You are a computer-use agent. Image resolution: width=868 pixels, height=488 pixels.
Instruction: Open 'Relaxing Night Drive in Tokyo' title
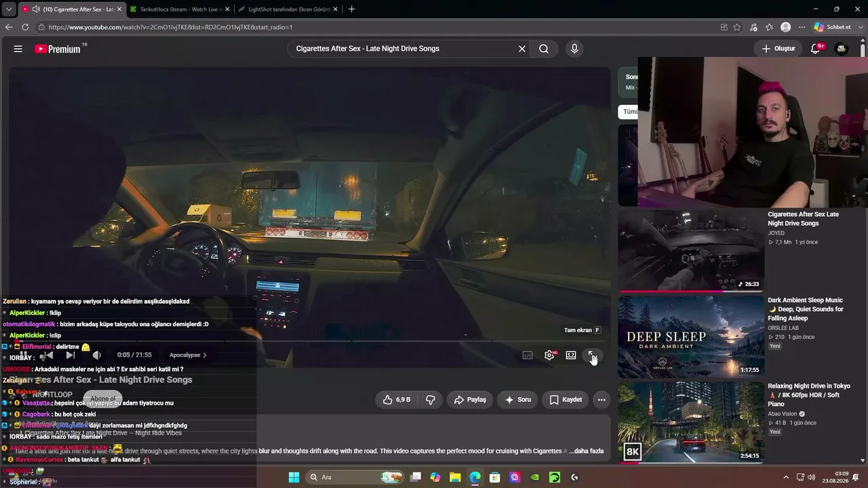[x=808, y=395]
